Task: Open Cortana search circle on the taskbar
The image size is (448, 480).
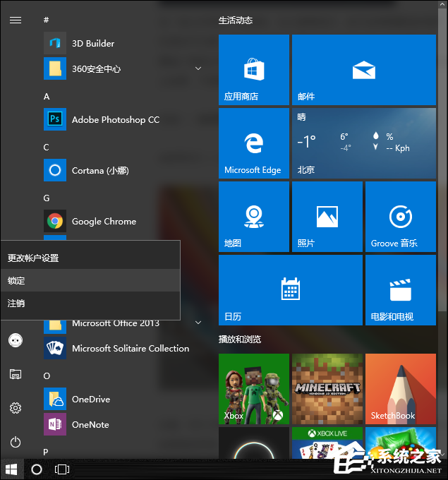Action: (37, 469)
